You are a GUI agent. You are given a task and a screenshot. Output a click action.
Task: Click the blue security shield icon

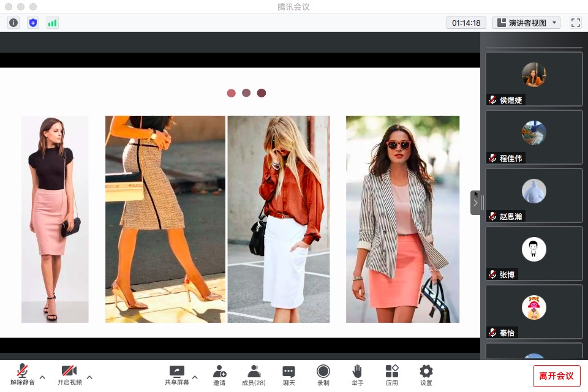pos(33,23)
